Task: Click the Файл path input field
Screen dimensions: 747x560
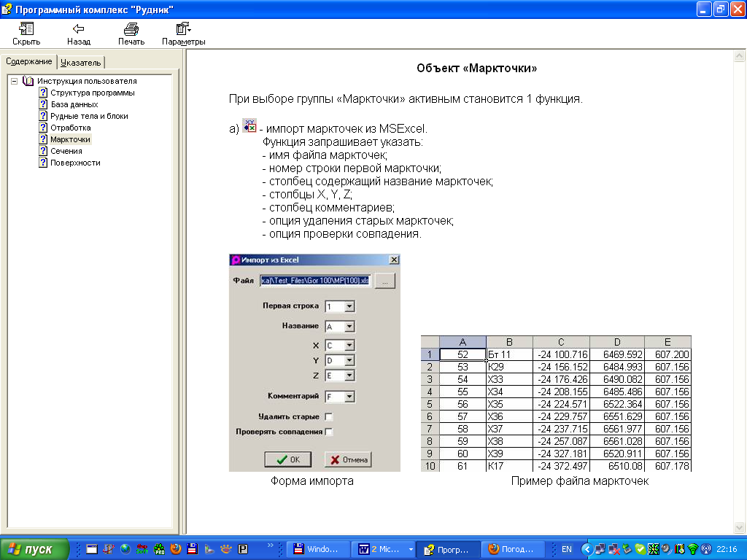Action: pos(315,281)
